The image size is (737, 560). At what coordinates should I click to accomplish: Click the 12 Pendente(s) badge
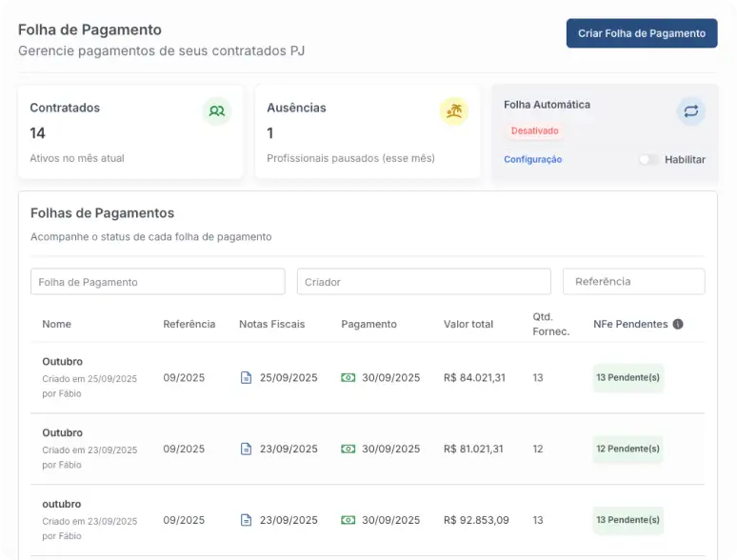tap(627, 449)
